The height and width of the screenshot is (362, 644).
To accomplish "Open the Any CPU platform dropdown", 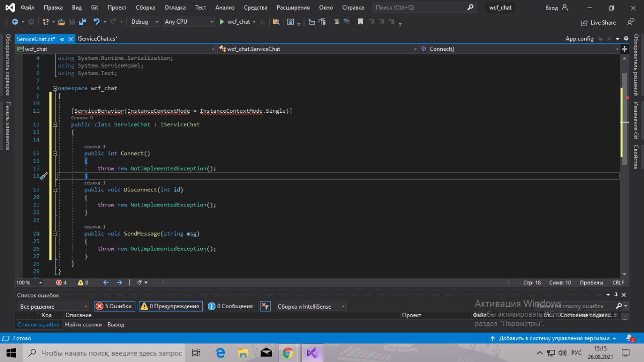I will pyautogui.click(x=189, y=22).
